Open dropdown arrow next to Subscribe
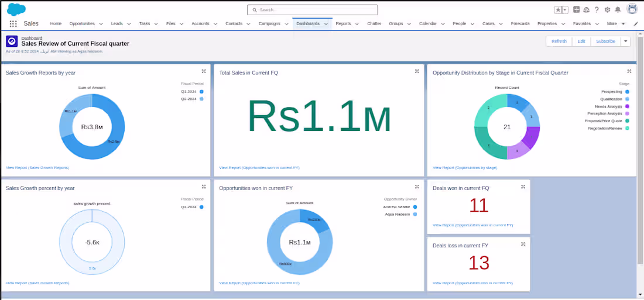 (625, 41)
